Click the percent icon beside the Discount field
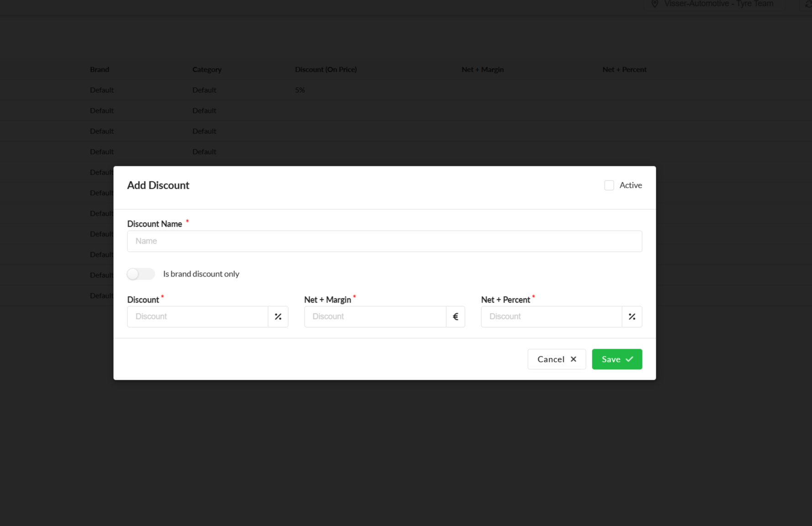 point(278,316)
